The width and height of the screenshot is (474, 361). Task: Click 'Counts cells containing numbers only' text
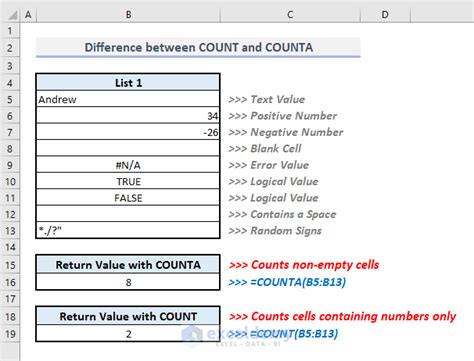353,316
